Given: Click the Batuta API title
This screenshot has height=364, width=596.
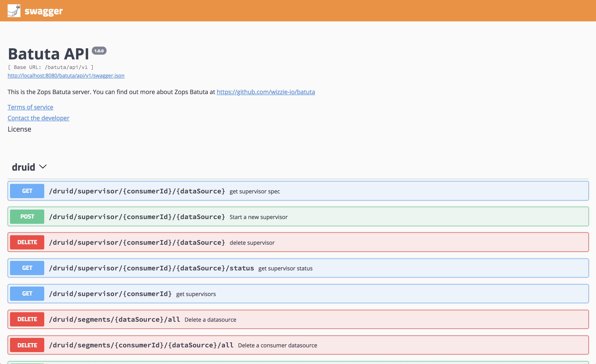Looking at the screenshot, I should click(48, 54).
